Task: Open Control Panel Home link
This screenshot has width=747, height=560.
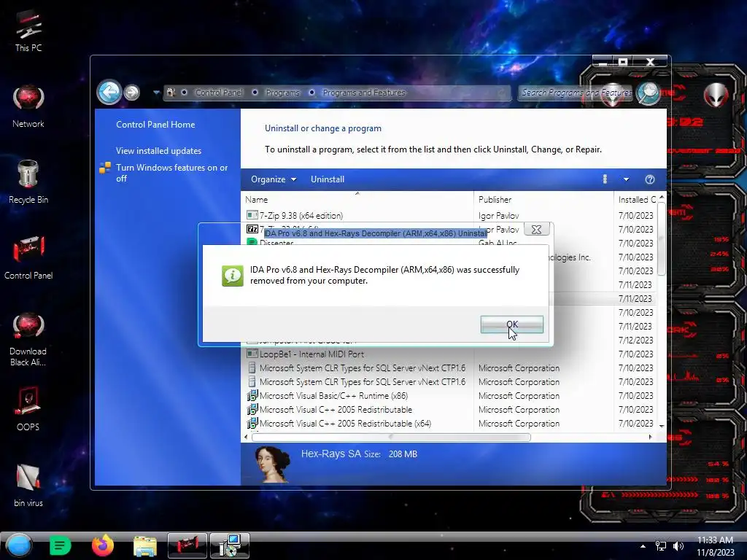Action: click(155, 124)
